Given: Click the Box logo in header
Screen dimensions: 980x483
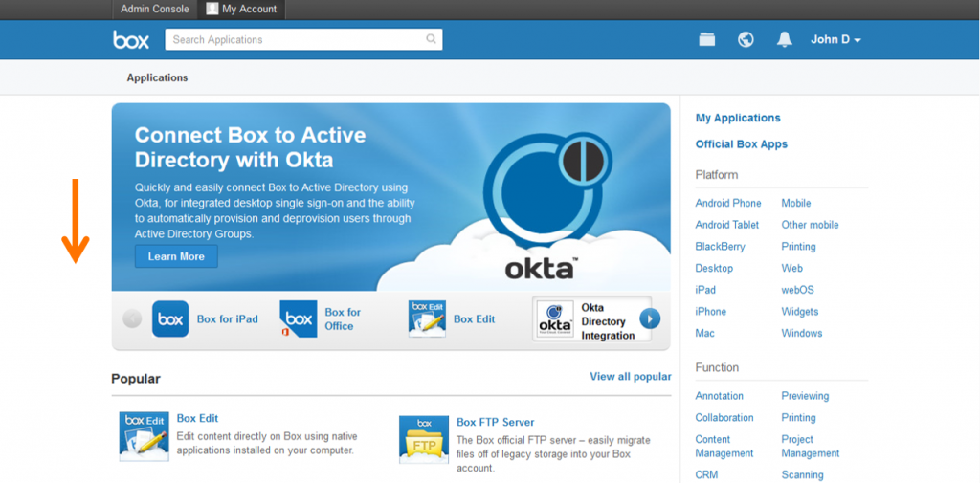Looking at the screenshot, I should click(x=131, y=39).
